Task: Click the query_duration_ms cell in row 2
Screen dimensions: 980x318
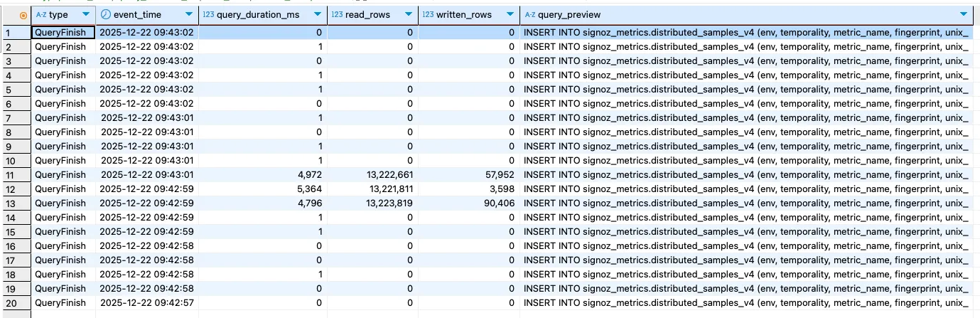Action: (x=262, y=46)
